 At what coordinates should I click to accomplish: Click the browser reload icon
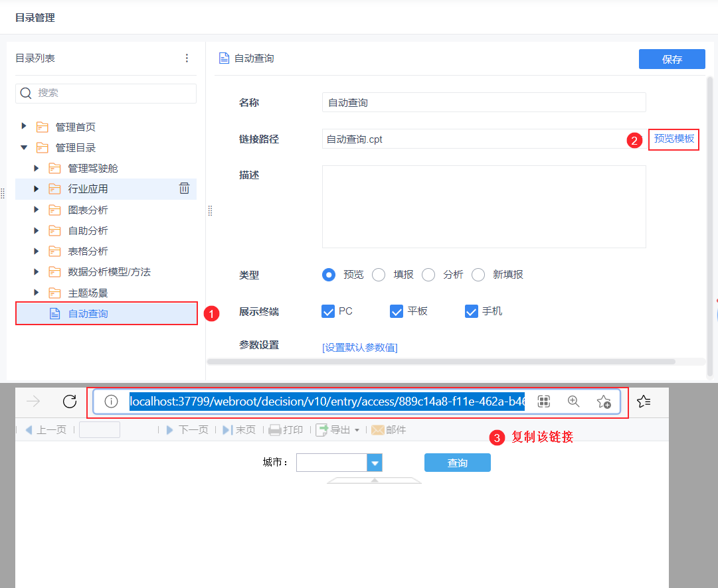point(70,402)
